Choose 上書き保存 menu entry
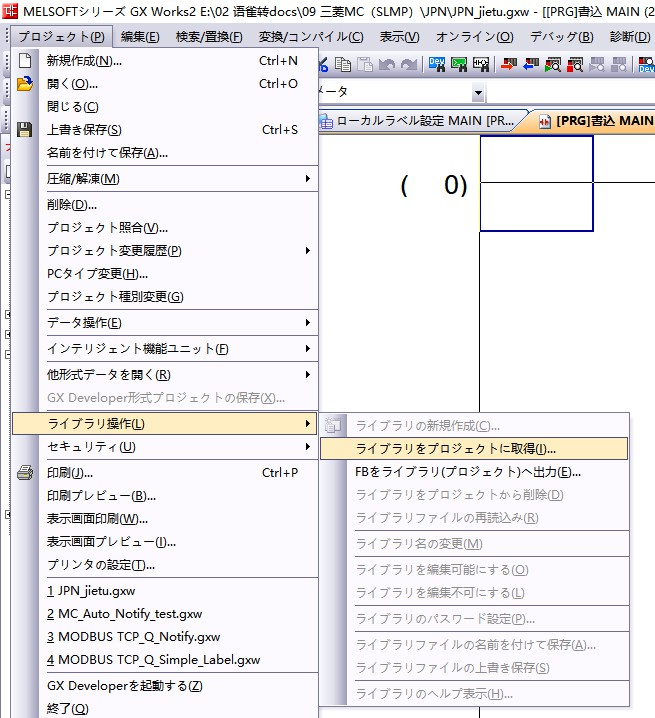655x718 pixels. pos(165,130)
